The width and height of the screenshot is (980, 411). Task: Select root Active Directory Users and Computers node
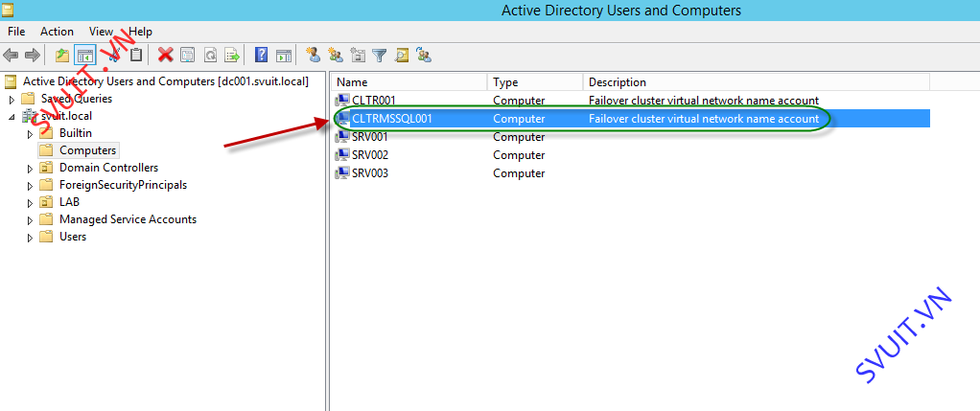pos(166,81)
